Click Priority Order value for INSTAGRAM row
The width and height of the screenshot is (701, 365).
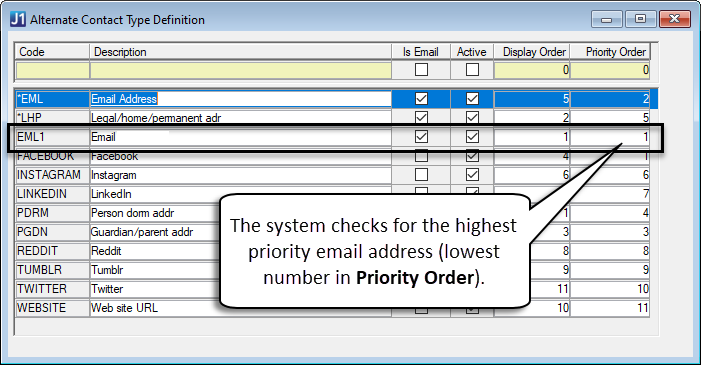[610, 175]
